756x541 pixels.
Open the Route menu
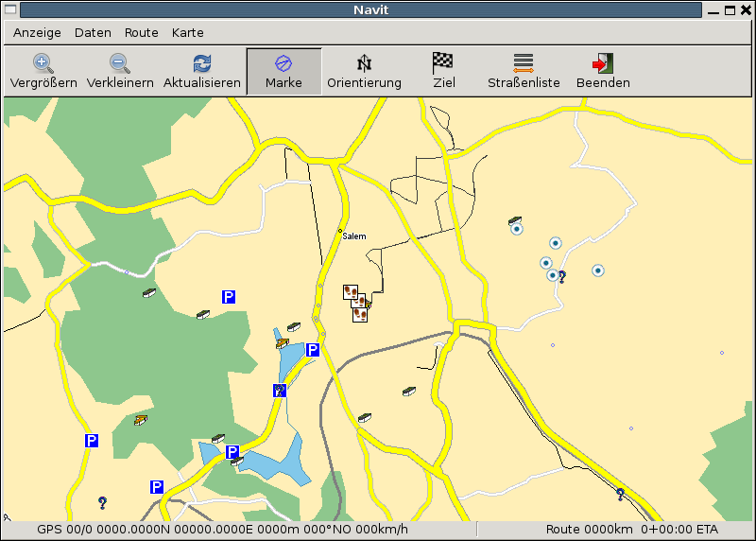[141, 33]
